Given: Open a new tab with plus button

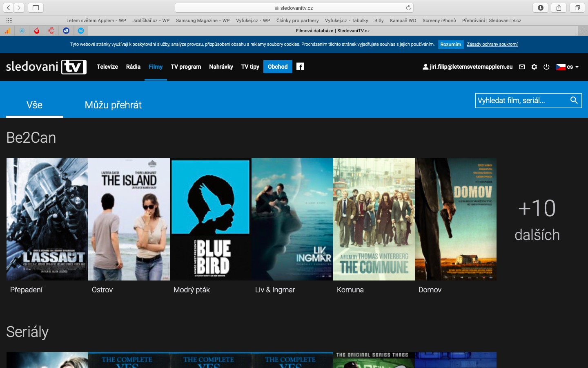Looking at the screenshot, I should [x=583, y=31].
